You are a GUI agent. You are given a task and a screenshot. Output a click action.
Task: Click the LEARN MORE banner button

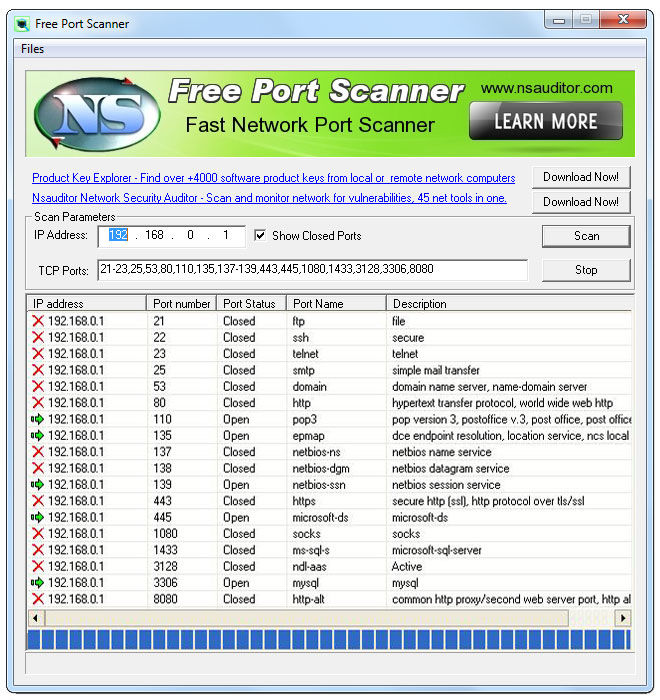[x=546, y=121]
